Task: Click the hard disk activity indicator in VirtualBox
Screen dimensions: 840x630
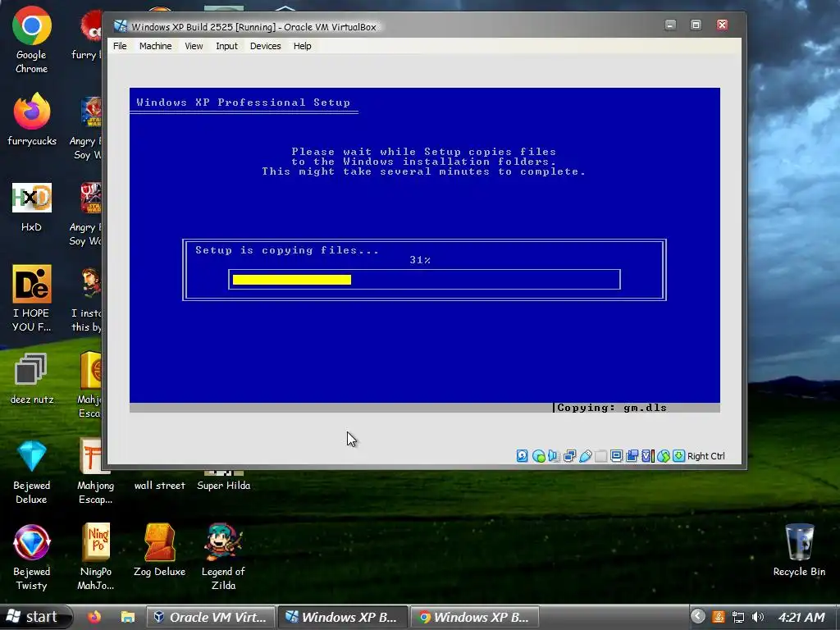Action: tap(523, 456)
